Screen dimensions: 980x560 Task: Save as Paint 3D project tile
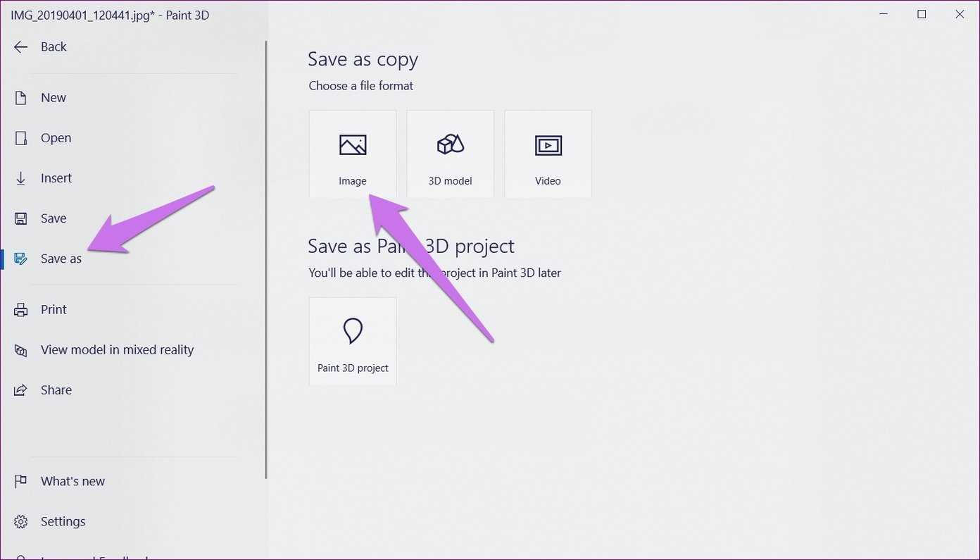pos(353,341)
